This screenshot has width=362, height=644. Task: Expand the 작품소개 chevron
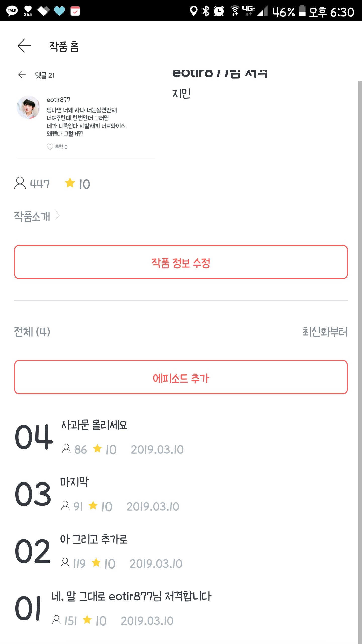[58, 216]
